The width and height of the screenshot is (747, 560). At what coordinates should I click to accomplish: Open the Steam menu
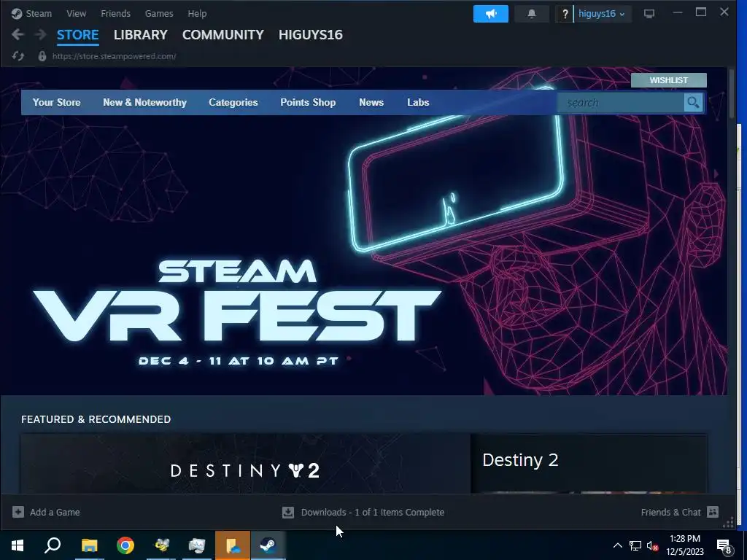(x=39, y=14)
